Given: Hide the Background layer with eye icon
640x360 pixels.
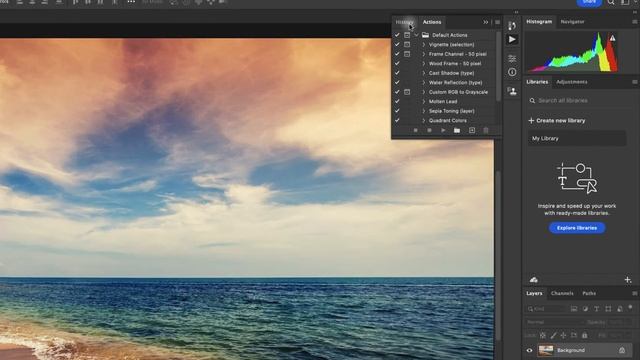Looking at the screenshot, I should pyautogui.click(x=529, y=350).
